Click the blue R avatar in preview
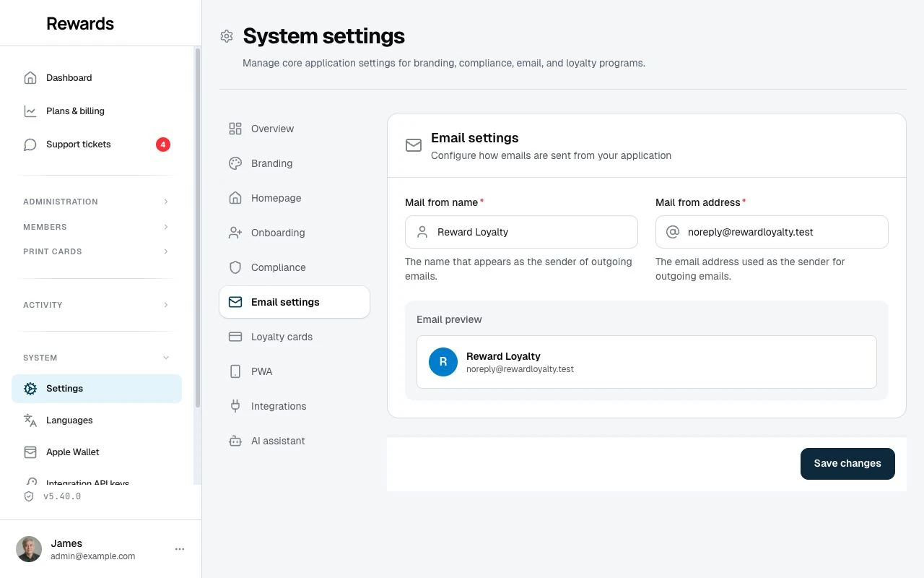This screenshot has height=578, width=924. click(443, 362)
